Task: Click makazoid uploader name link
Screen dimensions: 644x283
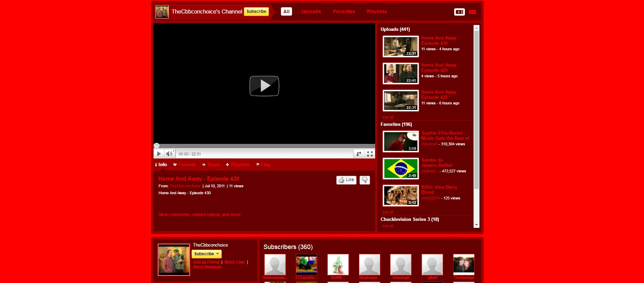Action: (x=429, y=144)
